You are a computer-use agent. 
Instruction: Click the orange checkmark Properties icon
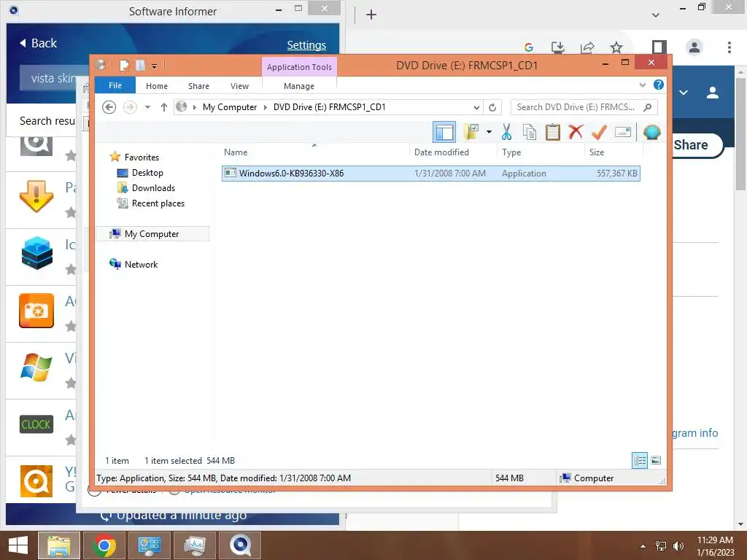(x=599, y=132)
